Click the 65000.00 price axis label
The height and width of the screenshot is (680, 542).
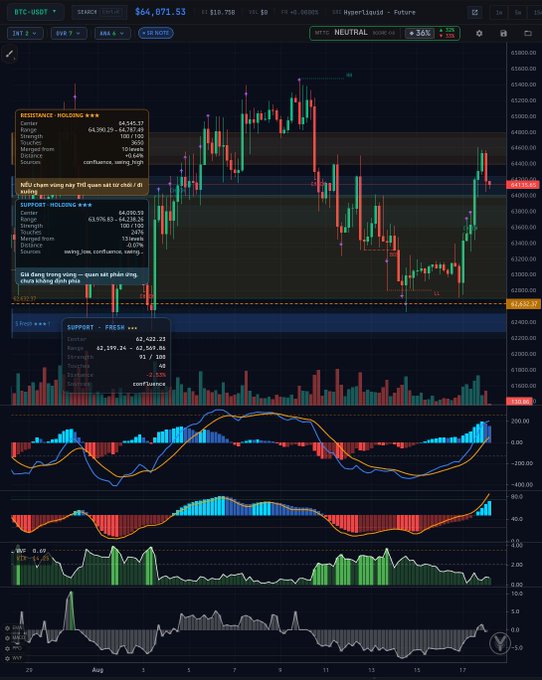point(523,116)
